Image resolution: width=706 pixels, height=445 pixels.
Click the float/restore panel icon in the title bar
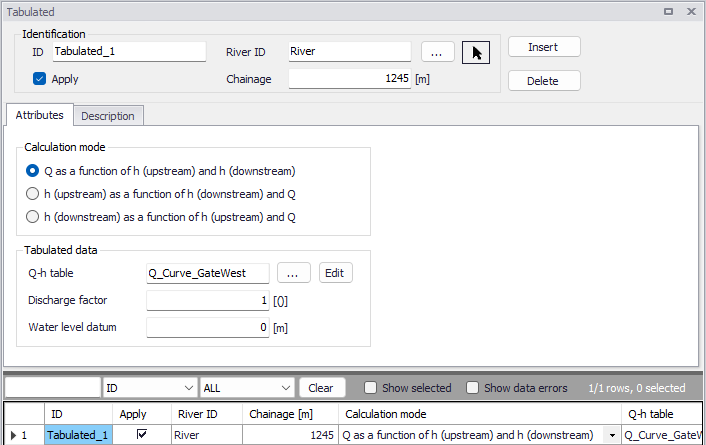pos(669,12)
